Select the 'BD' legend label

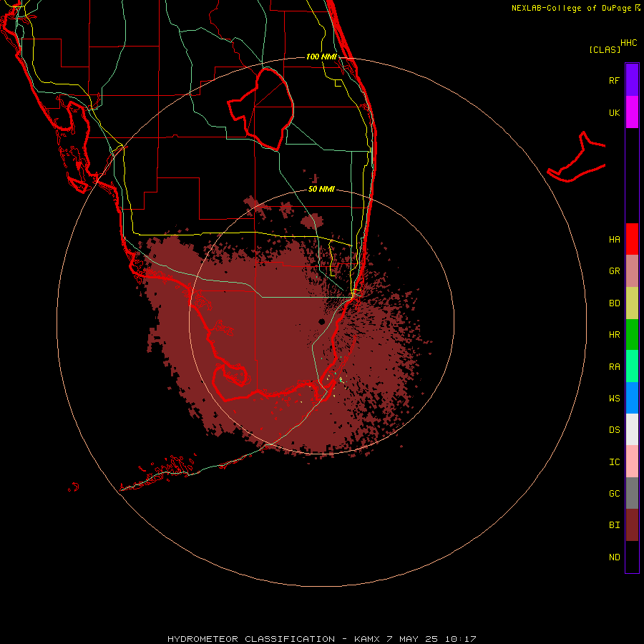point(614,303)
